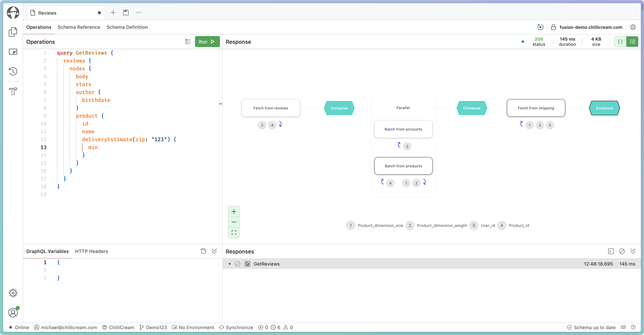Click the info count 6 in status bar
Viewport: 644px width, 335px height.
click(276, 327)
